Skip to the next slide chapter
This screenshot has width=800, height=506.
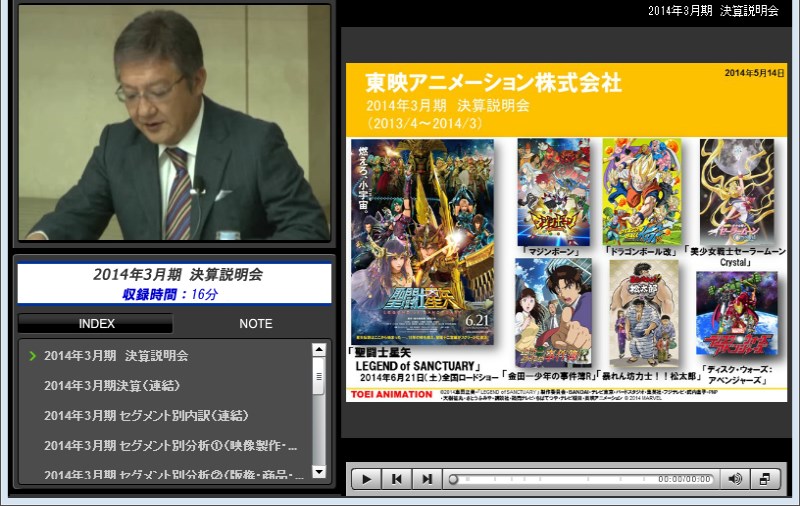tap(427, 479)
